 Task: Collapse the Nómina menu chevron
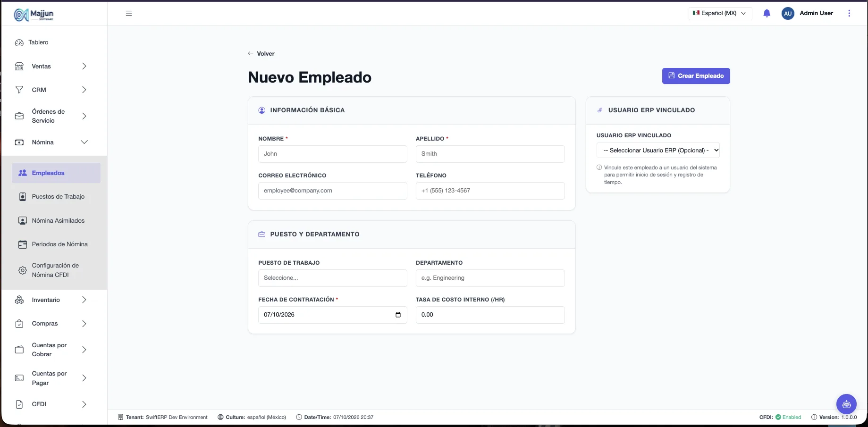point(84,142)
